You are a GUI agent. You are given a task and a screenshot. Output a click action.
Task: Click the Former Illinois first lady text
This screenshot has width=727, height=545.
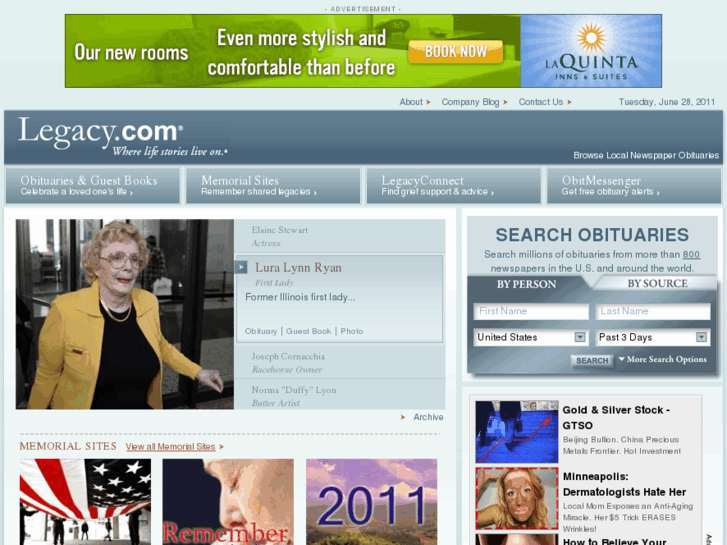tap(300, 297)
